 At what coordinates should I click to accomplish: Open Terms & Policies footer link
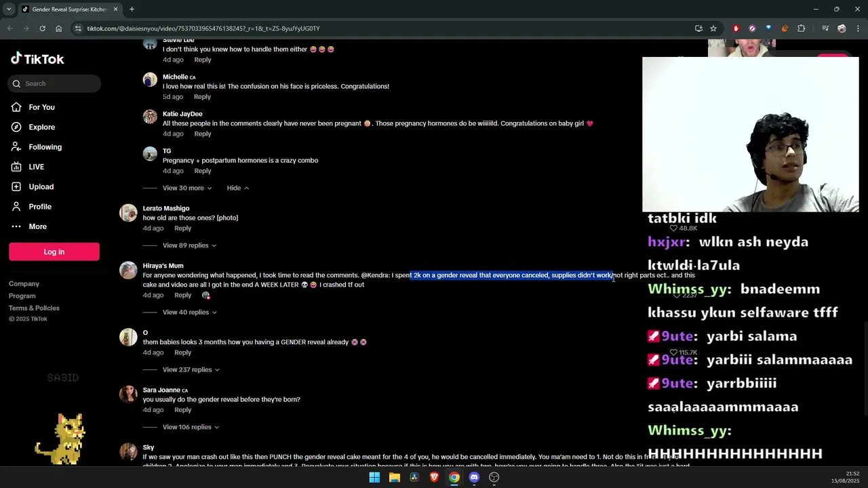(34, 308)
